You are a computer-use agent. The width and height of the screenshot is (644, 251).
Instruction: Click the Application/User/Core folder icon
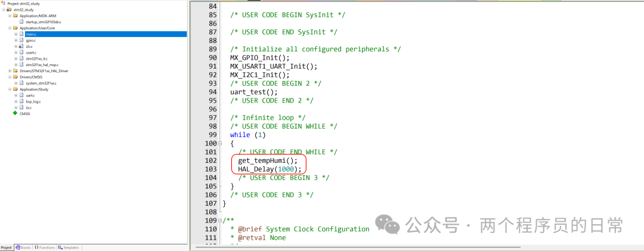(x=15, y=28)
